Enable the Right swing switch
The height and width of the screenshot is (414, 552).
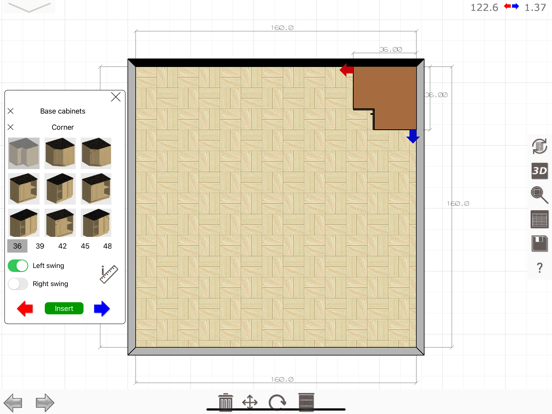pyautogui.click(x=18, y=284)
